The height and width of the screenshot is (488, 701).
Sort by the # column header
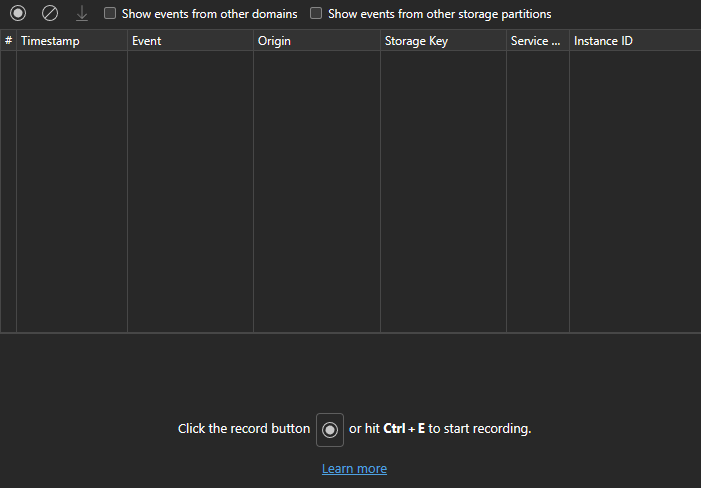8,41
